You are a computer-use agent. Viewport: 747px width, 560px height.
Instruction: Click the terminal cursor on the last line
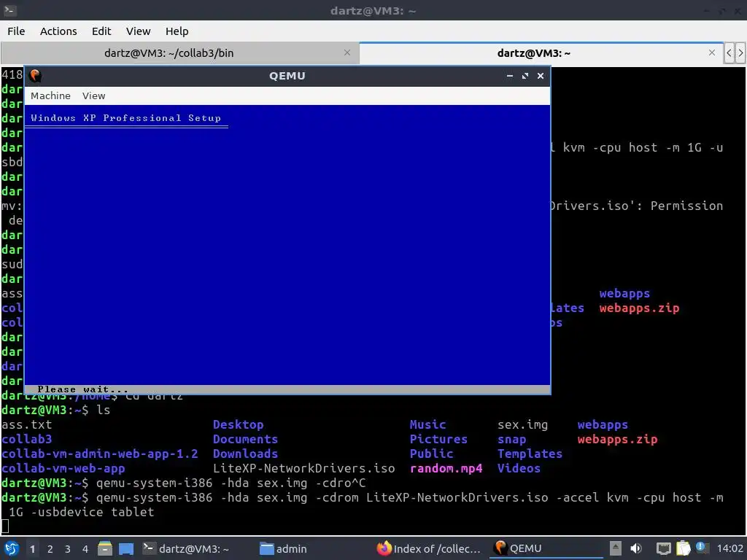[x=5, y=526]
